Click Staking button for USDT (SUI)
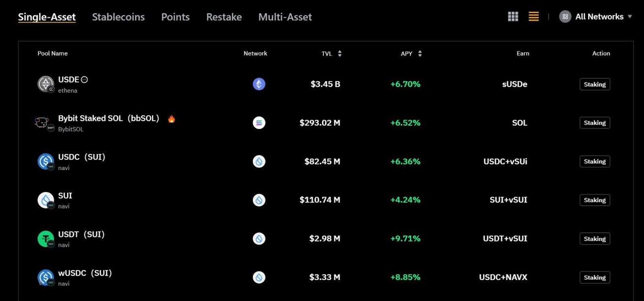Screen dimensions: 644x301 coord(595,239)
